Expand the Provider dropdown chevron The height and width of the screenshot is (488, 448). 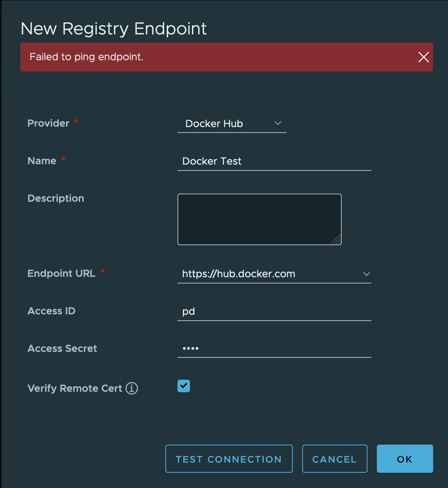[278, 123]
